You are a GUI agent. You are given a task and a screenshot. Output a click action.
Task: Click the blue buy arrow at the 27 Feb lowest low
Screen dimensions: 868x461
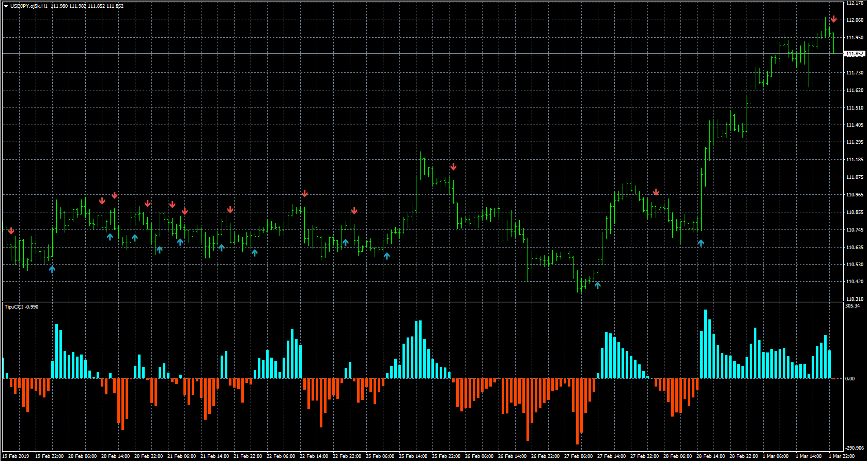(598, 285)
